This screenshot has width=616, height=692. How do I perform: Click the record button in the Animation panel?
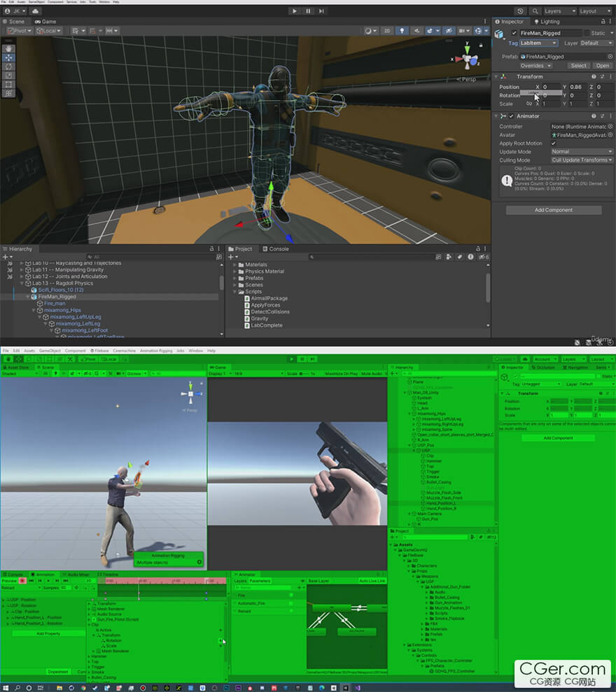(x=22, y=581)
